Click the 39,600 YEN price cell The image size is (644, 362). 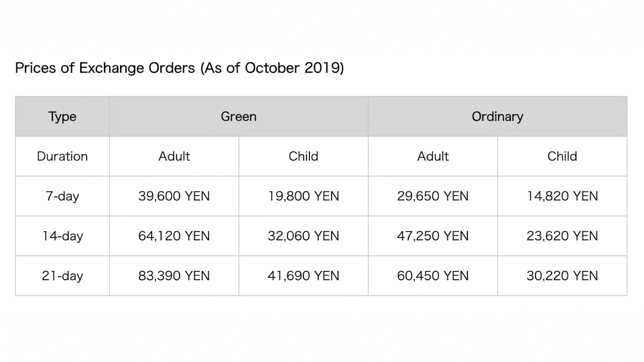pos(174,196)
